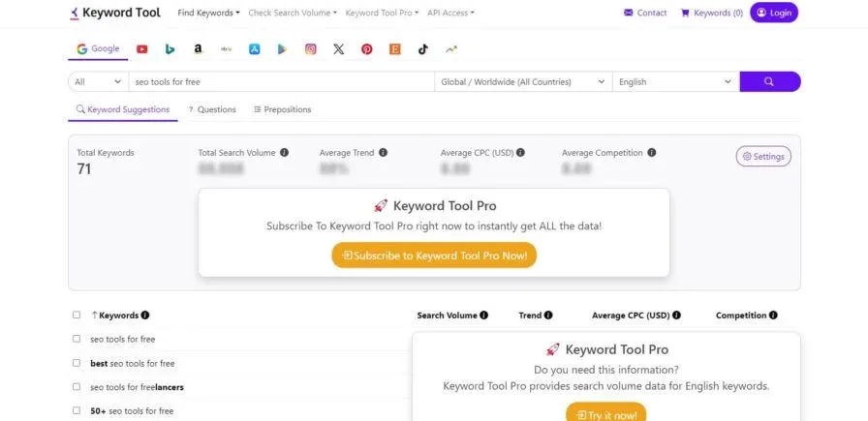Open the Etsy platform icon
Image resolution: width=868 pixels, height=421 pixels.
coord(394,49)
